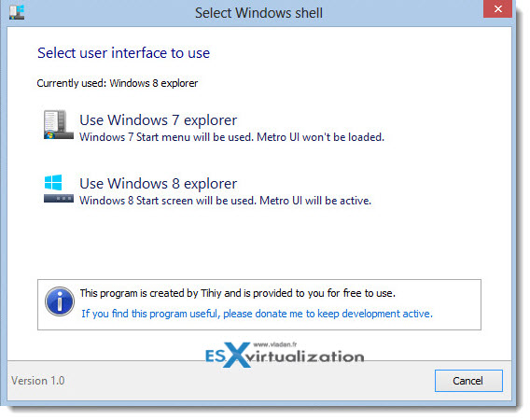This screenshot has width=530, height=420.
Task: Click the 'Select user interface to use' heading
Action: pos(124,53)
